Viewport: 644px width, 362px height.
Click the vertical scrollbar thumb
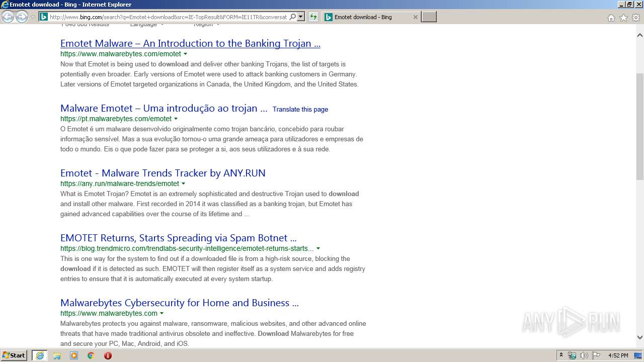[x=640, y=126]
